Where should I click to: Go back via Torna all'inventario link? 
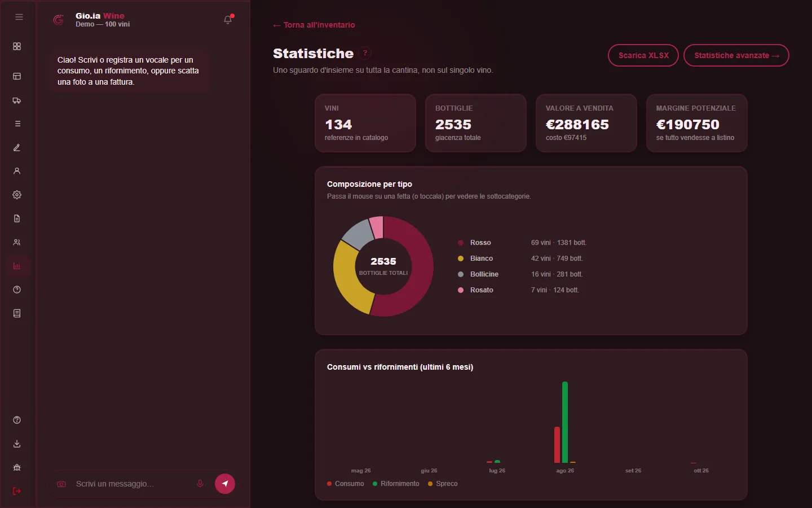[x=314, y=25]
